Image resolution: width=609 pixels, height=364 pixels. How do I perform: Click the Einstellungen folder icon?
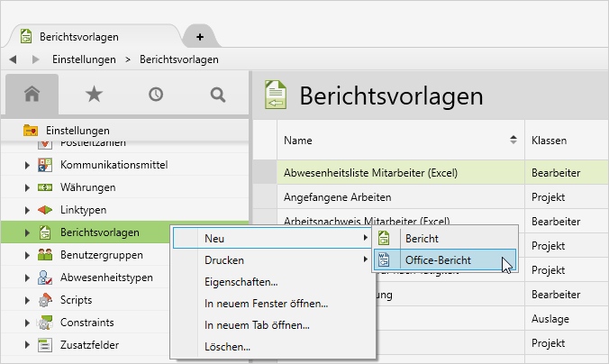click(31, 130)
